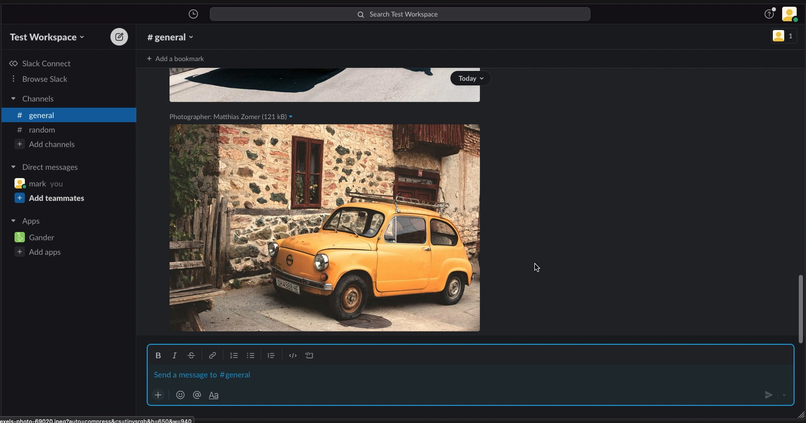Mention someone with the @ icon
Image resolution: width=806 pixels, height=423 pixels.
pos(197,395)
